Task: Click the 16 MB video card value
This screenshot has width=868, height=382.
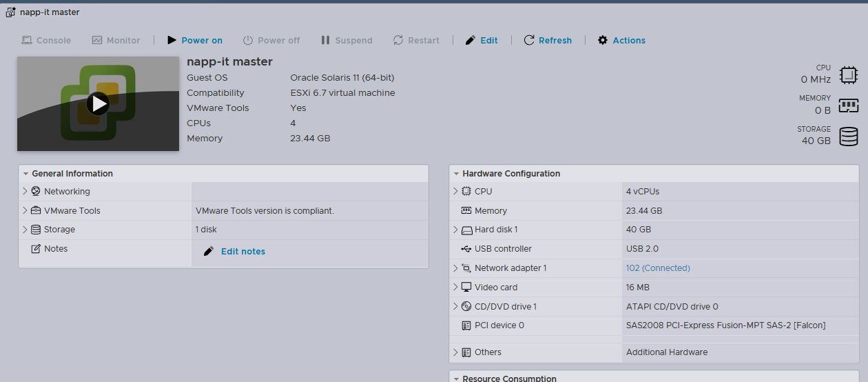Action: click(638, 288)
